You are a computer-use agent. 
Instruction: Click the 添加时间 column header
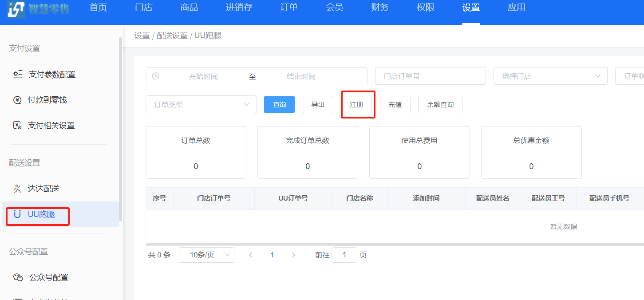point(426,198)
